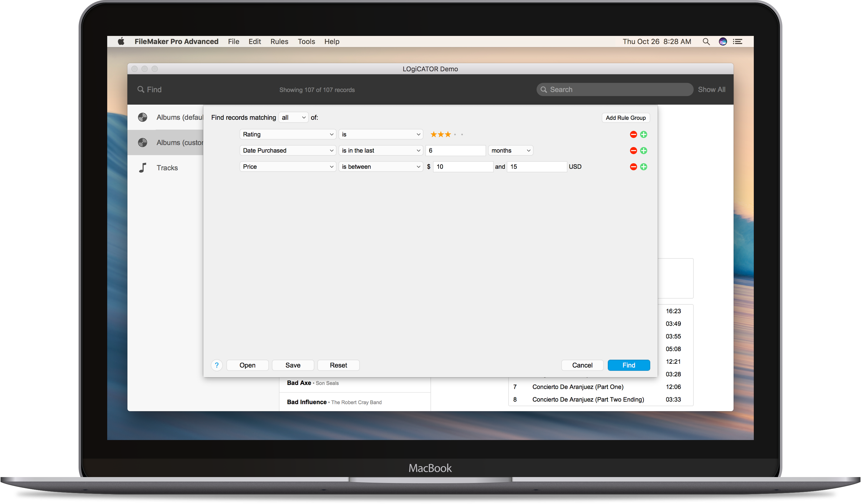
Task: Open the matching 'all' dropdown
Action: tap(294, 117)
